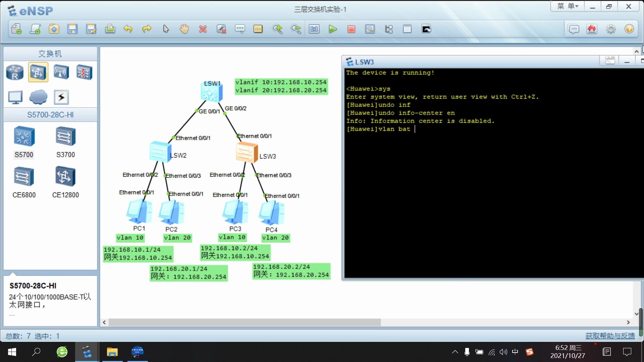
Task: Select the Router device category icon
Action: click(15, 72)
